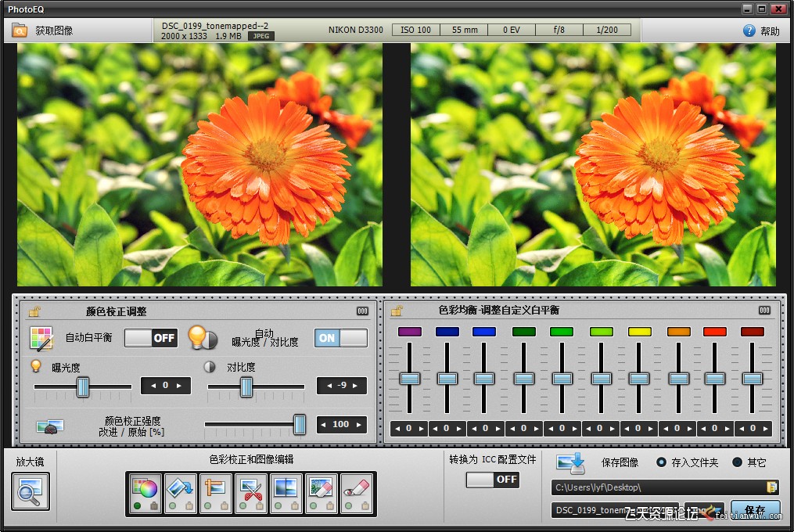794x532 pixels.
Task: Click the dark red channel vertical slider handle
Action: [x=752, y=379]
